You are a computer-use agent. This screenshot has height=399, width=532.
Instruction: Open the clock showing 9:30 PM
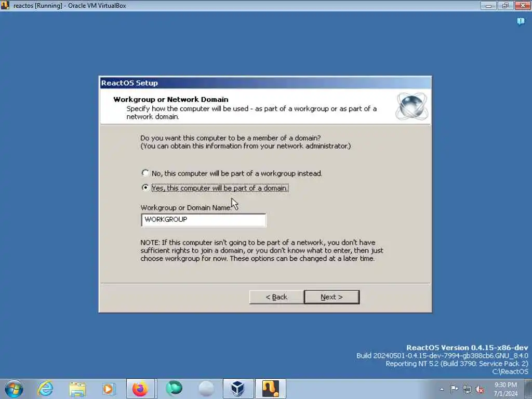click(x=506, y=389)
